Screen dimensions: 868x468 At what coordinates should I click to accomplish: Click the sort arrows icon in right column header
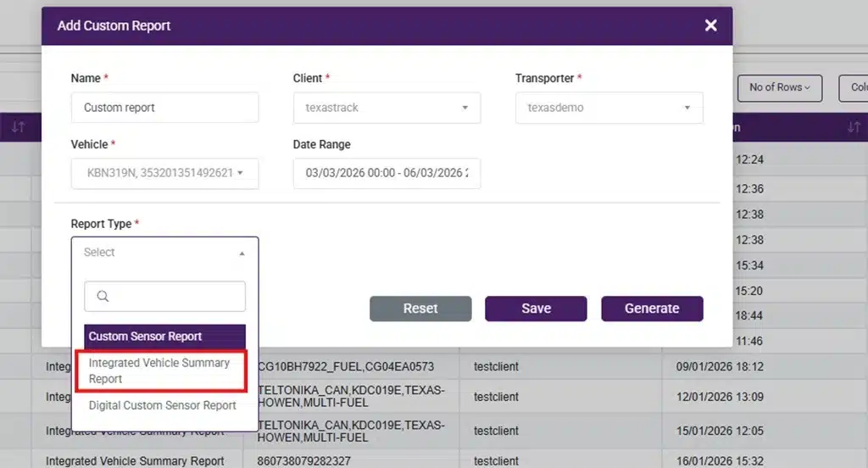tap(853, 128)
